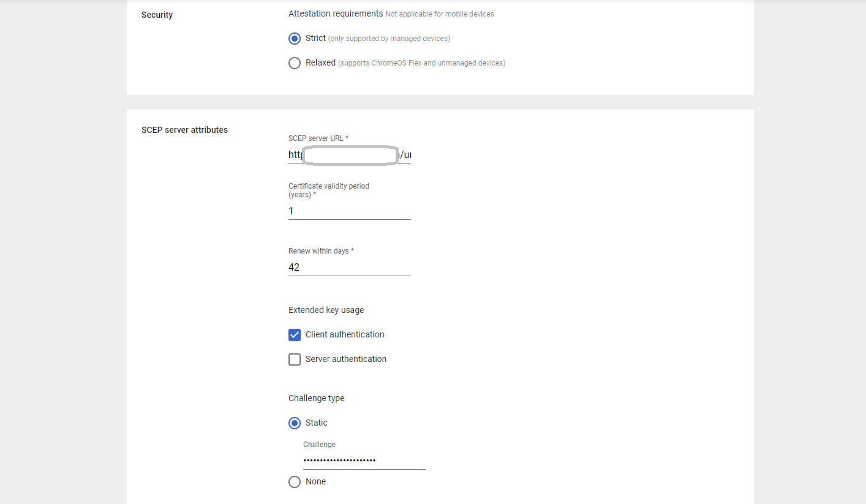Click the Security section heading
Screen dimensions: 866x504
point(157,15)
